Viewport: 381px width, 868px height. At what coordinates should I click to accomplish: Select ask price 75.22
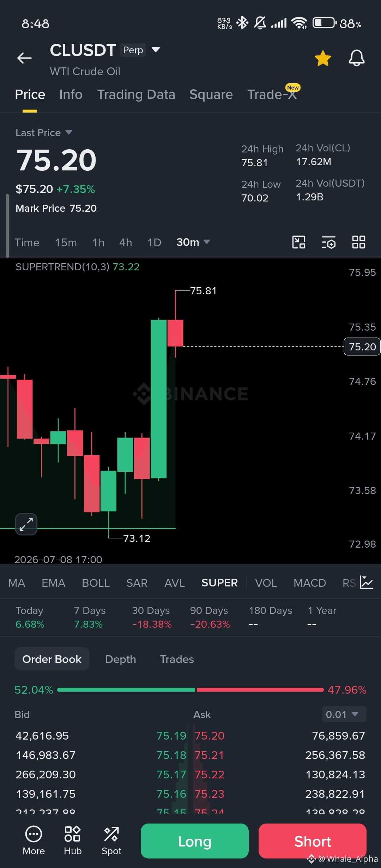[x=210, y=774]
